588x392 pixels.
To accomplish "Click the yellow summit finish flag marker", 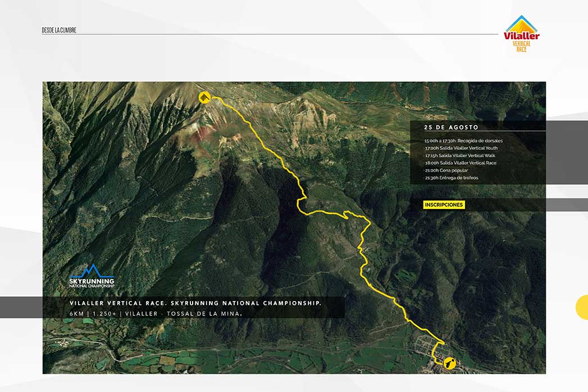I will click(204, 98).
